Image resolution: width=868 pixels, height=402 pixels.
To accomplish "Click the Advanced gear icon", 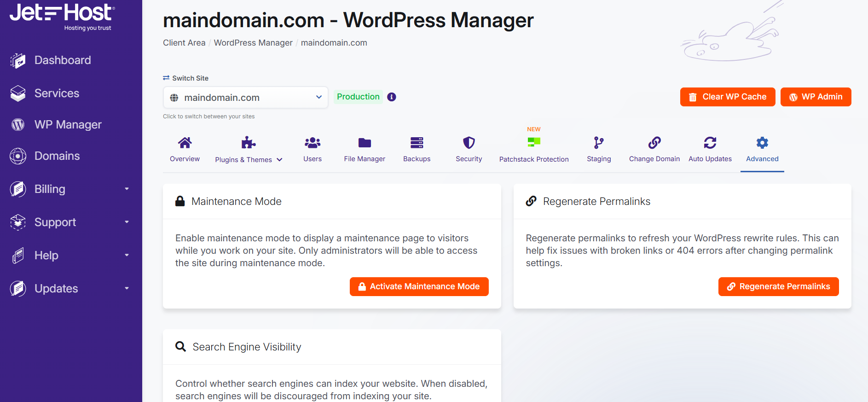I will (x=762, y=143).
